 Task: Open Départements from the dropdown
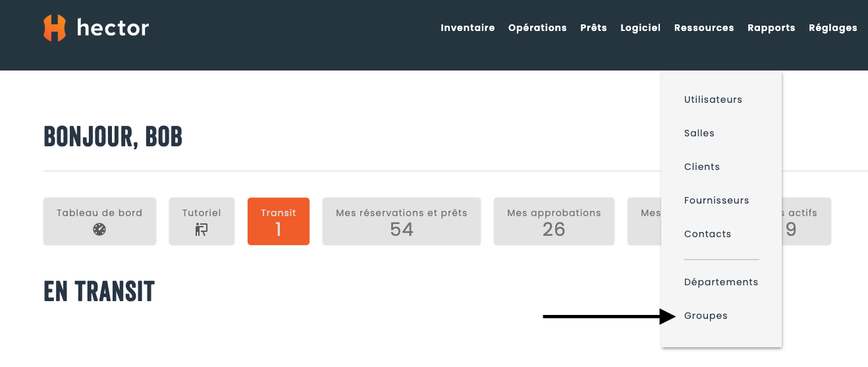click(x=721, y=282)
